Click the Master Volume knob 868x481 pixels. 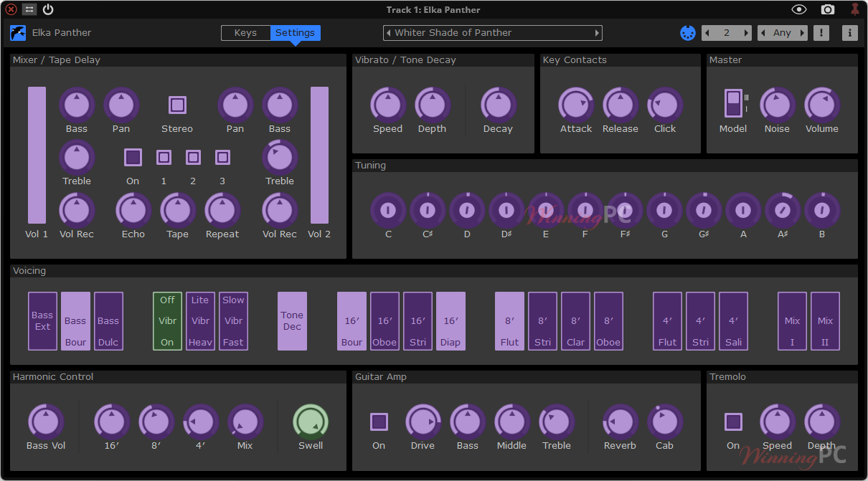822,105
